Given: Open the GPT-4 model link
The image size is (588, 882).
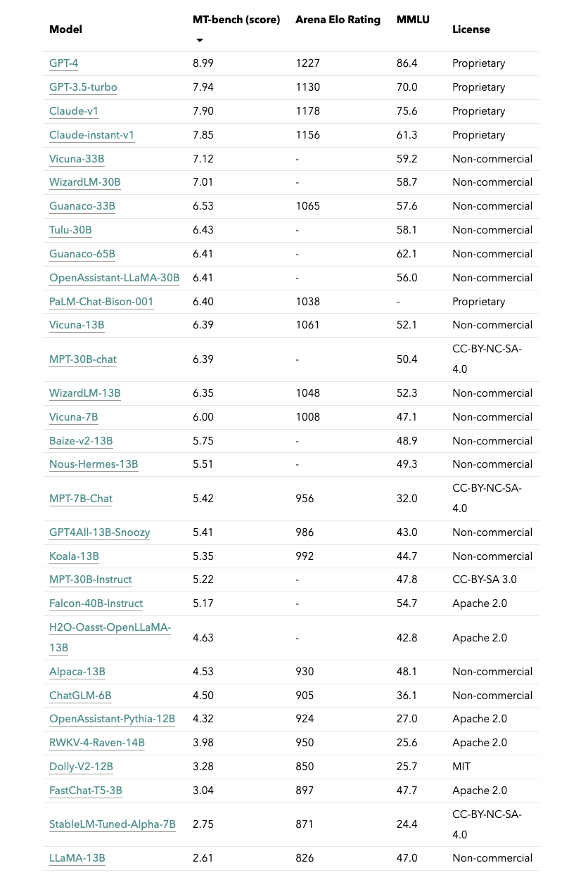Looking at the screenshot, I should (x=63, y=63).
